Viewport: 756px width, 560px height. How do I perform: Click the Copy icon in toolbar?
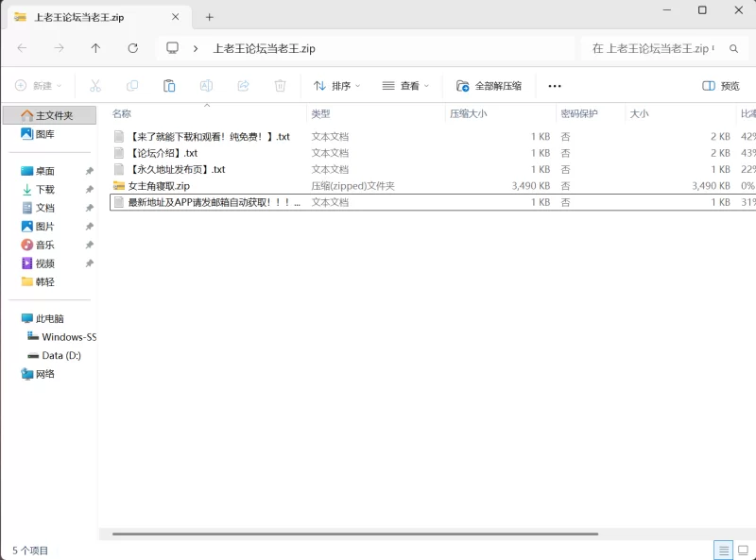click(x=132, y=86)
